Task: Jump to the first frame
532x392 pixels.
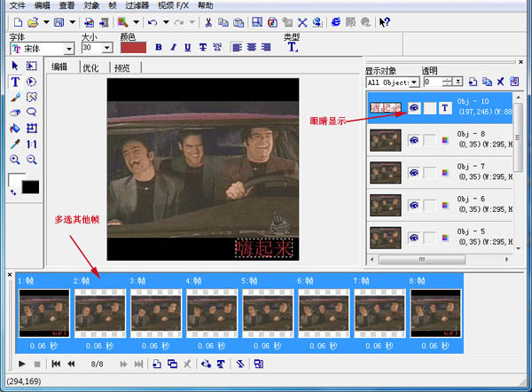Action: (x=56, y=365)
